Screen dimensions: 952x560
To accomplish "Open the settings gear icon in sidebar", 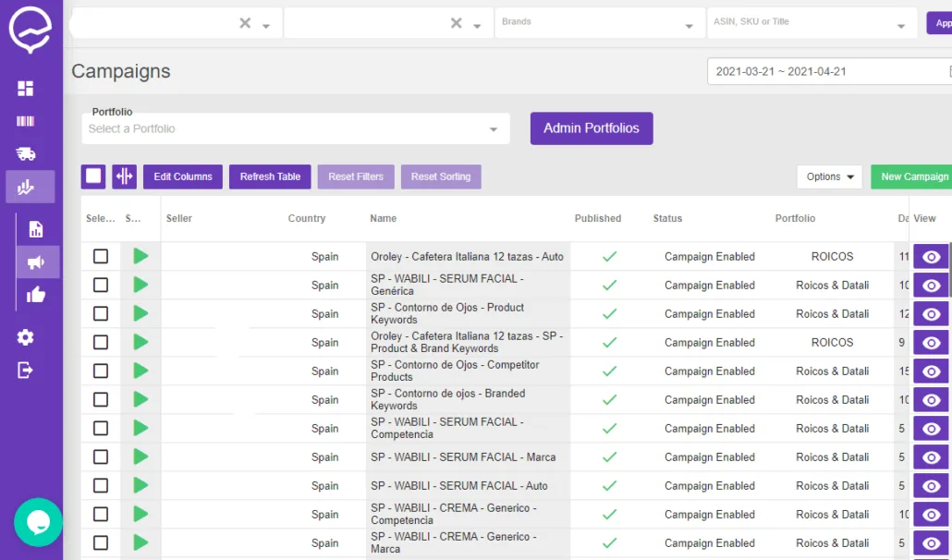I will coord(26,337).
